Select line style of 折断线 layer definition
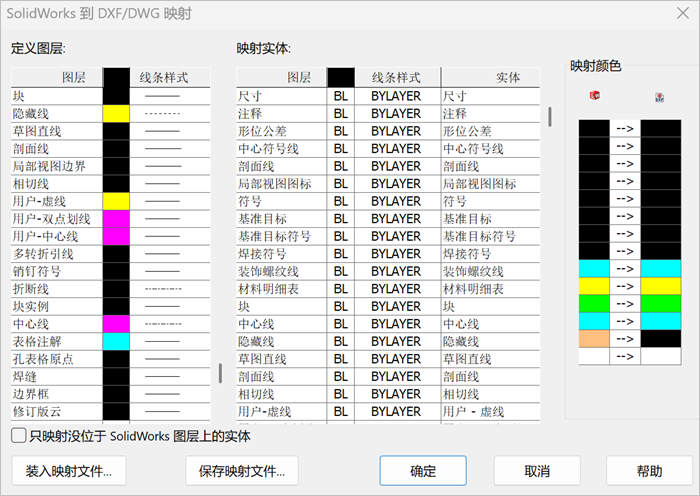 point(170,289)
